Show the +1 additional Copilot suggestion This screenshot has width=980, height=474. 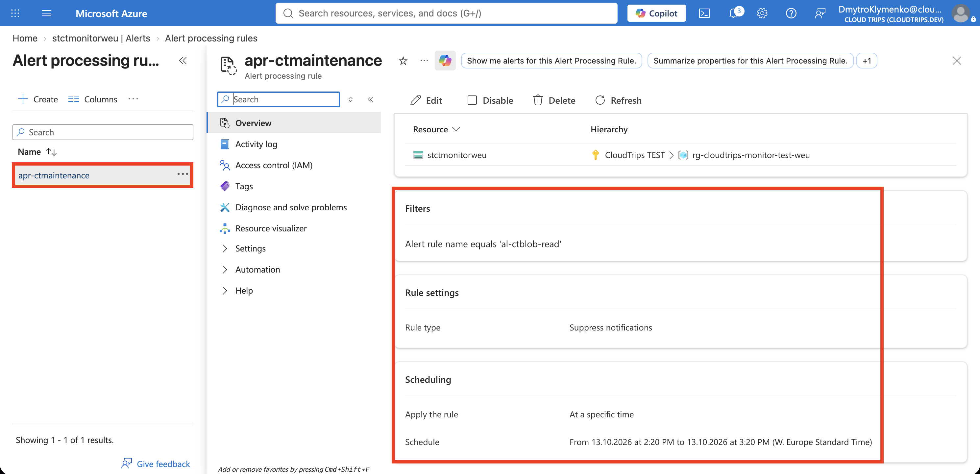[867, 61]
